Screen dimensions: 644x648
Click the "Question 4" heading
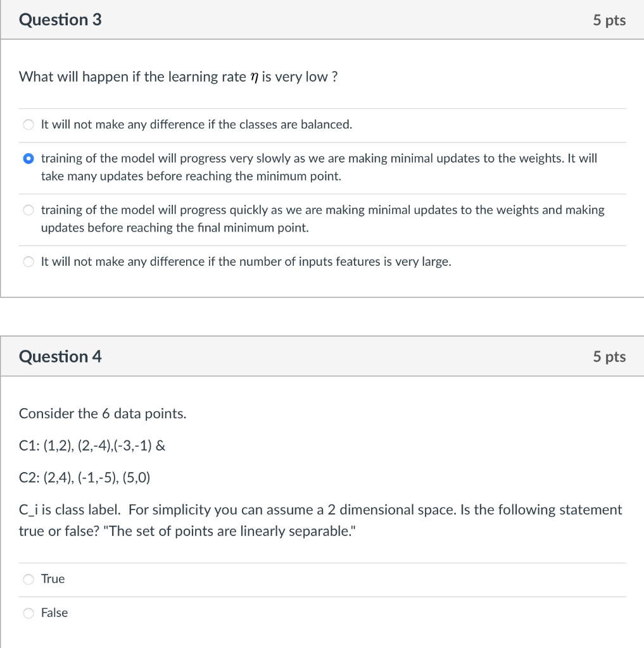point(60,357)
